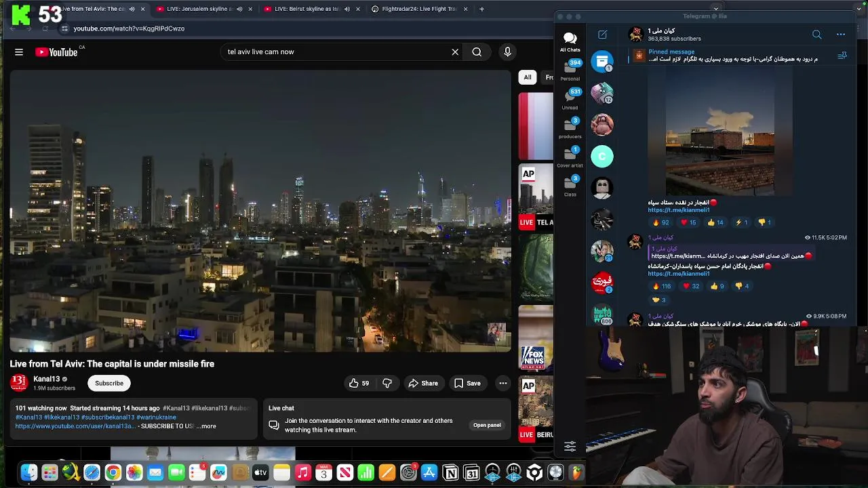Open the Kanal13 channel name link
Image resolution: width=868 pixels, height=488 pixels.
point(47,379)
